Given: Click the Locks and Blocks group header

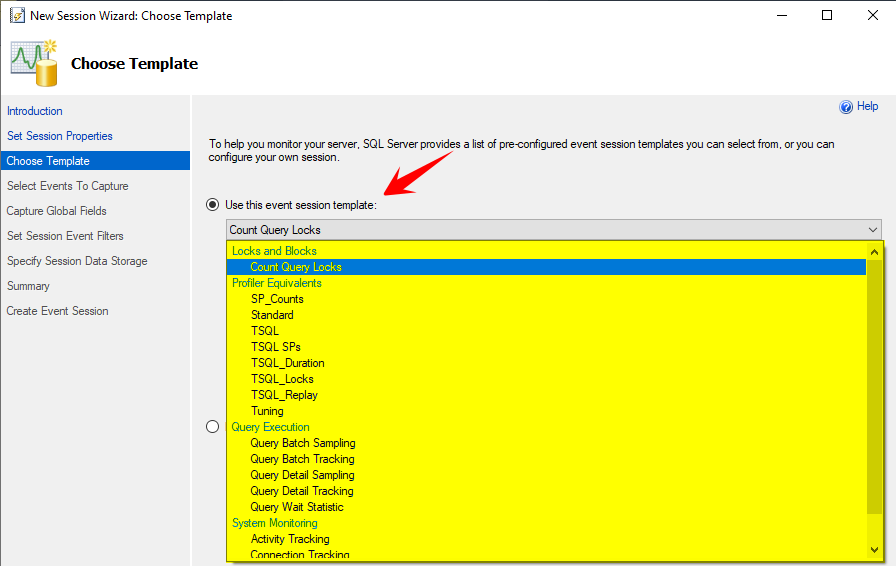Looking at the screenshot, I should click(274, 251).
